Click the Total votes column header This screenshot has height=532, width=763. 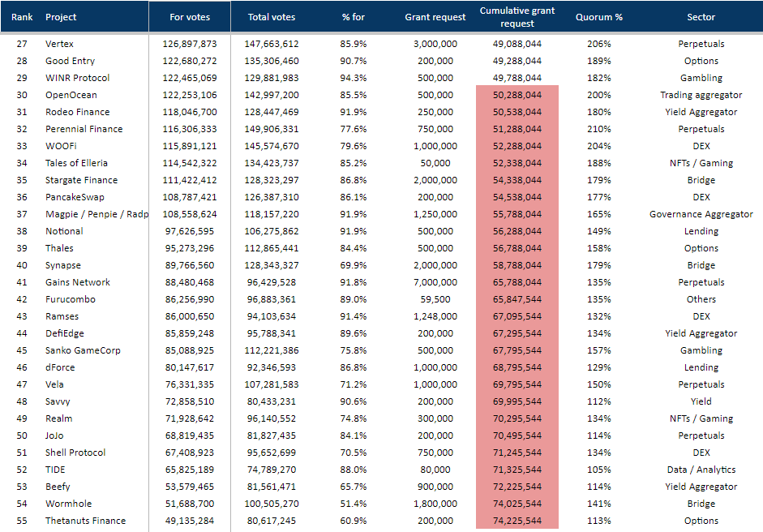pos(272,17)
